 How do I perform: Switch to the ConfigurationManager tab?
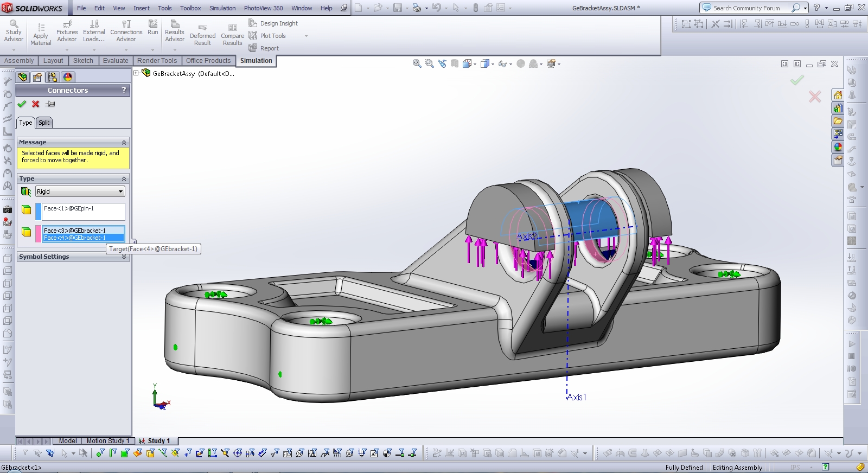coord(53,77)
